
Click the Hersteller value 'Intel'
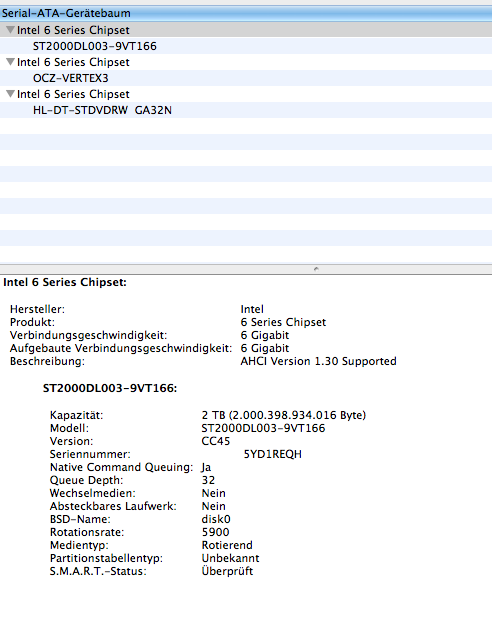[x=252, y=309]
